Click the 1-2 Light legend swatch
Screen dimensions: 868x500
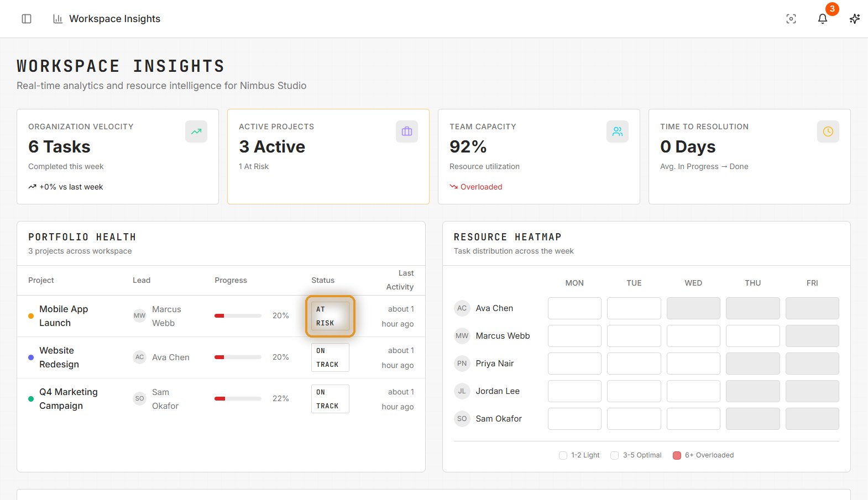click(563, 455)
